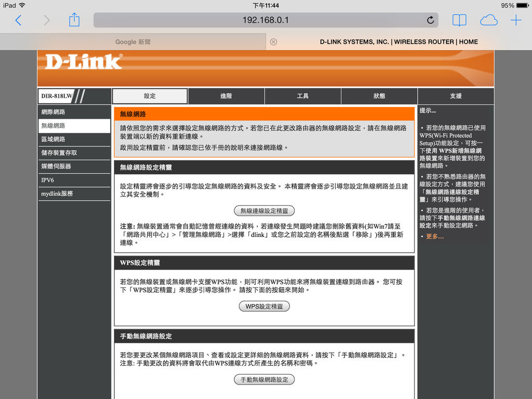This screenshot has height=399, width=532.
Task: Open the 支援 top menu tab
Action: click(456, 96)
